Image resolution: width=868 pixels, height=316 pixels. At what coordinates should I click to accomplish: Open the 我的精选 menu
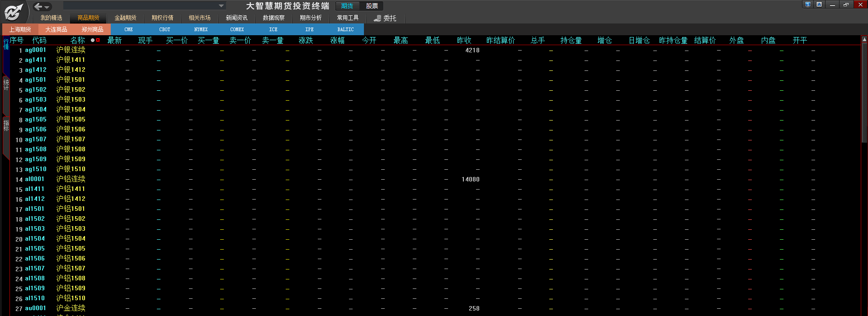pyautogui.click(x=51, y=18)
